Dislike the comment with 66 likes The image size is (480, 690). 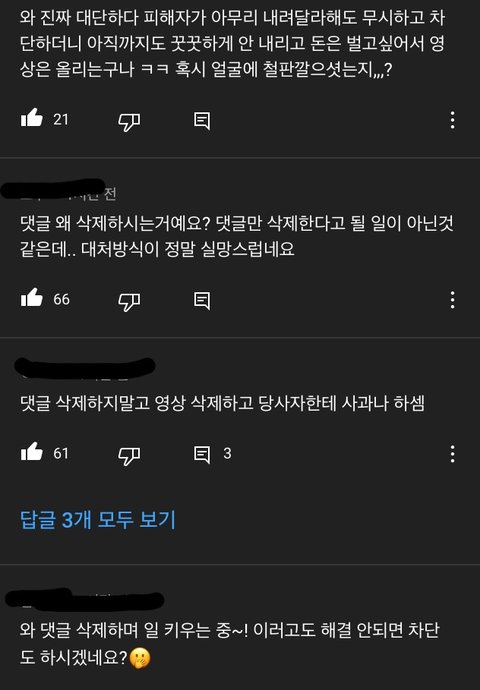tap(129, 301)
